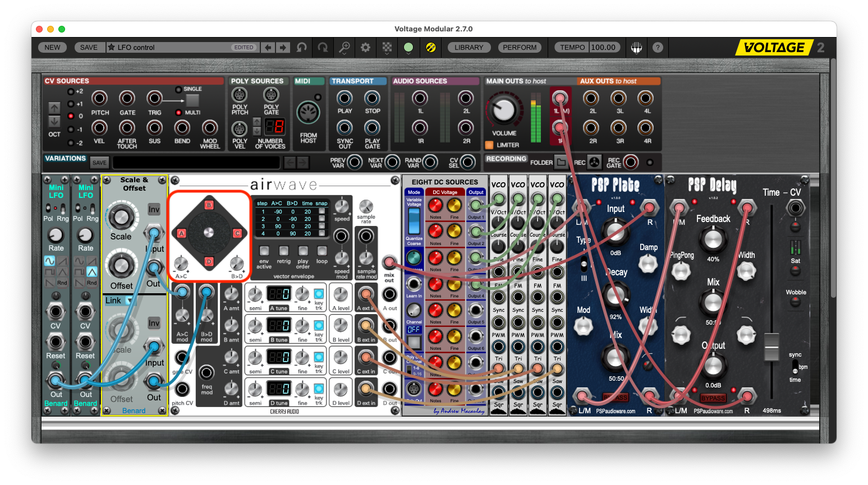Viewport: 868px width, 485px height.
Task: Click the transport STOP jack
Action: pos(372,98)
